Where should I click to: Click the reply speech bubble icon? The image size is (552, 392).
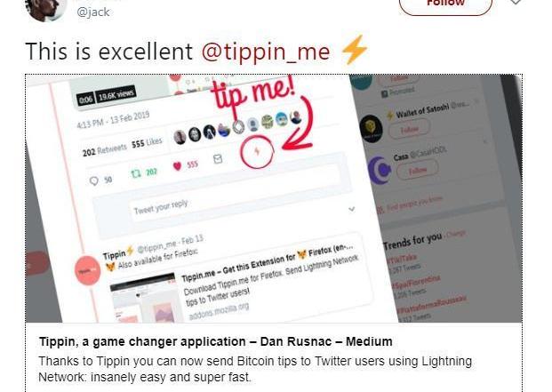click(x=93, y=180)
